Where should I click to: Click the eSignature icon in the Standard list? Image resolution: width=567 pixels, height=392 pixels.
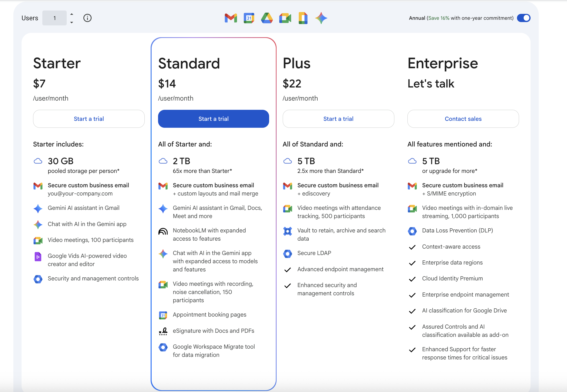163,331
